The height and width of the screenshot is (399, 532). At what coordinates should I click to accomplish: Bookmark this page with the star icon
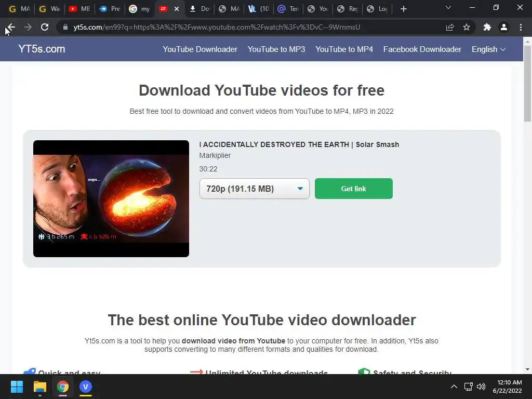(x=467, y=27)
